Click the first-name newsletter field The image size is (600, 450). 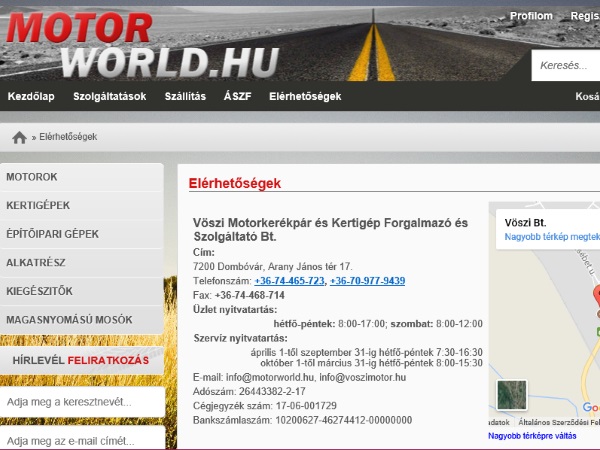(83, 402)
